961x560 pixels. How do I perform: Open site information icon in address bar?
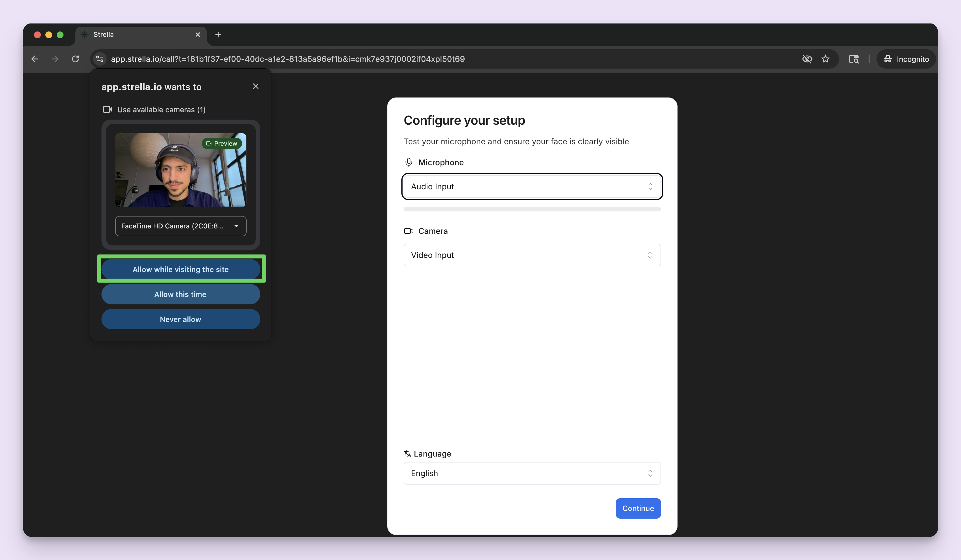[x=100, y=59]
